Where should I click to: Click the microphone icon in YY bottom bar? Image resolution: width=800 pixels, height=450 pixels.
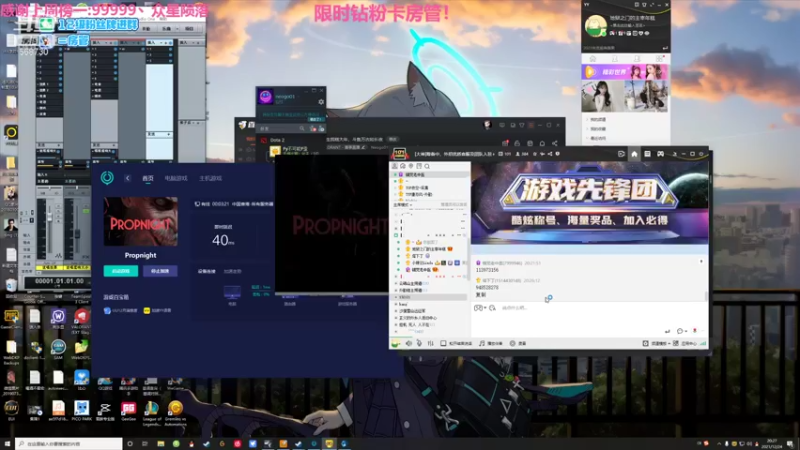click(x=419, y=343)
